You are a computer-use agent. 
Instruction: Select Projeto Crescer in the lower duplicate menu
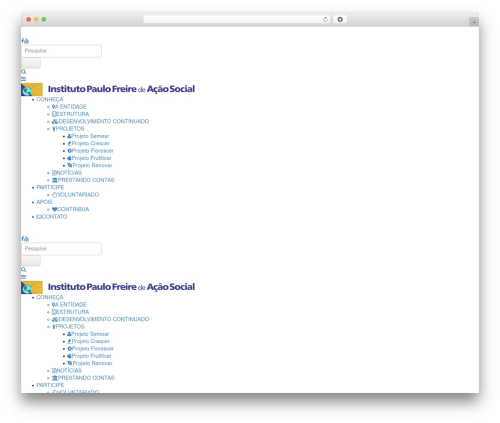point(88,341)
